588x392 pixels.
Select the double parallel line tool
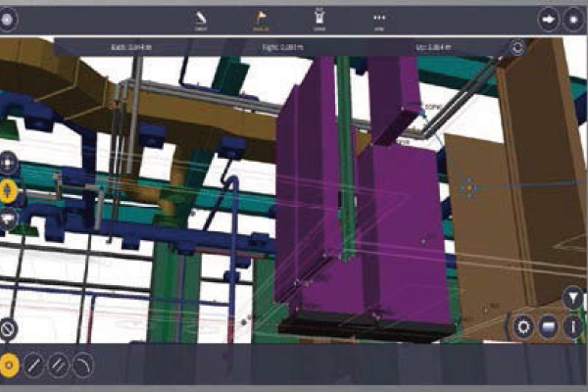pyautogui.click(x=58, y=364)
